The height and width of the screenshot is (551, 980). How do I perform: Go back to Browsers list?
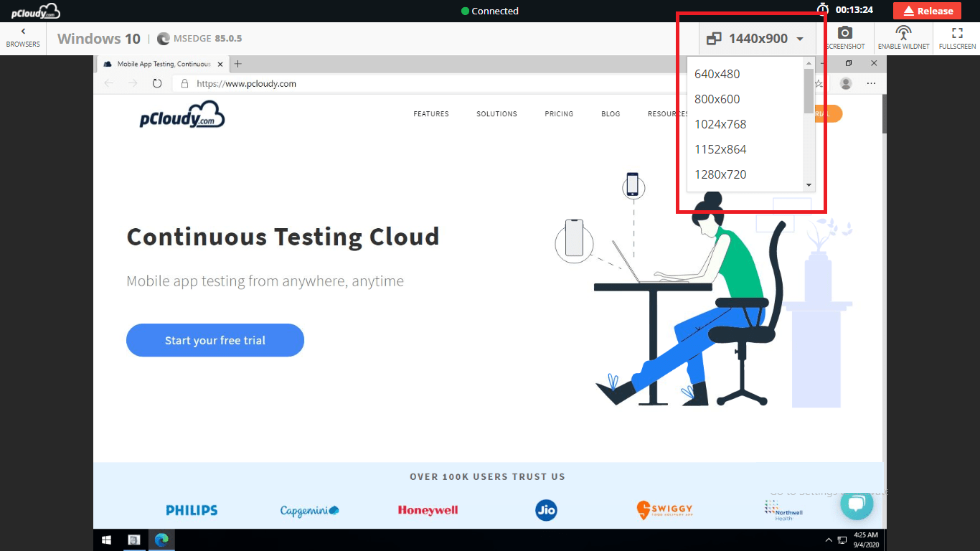coord(23,38)
